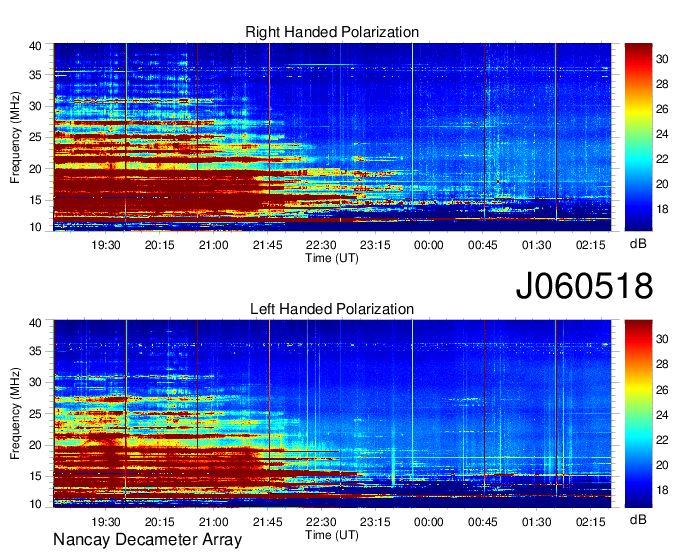Click the "22" value on the top colorbar
The image size is (680, 552).
coord(662,159)
